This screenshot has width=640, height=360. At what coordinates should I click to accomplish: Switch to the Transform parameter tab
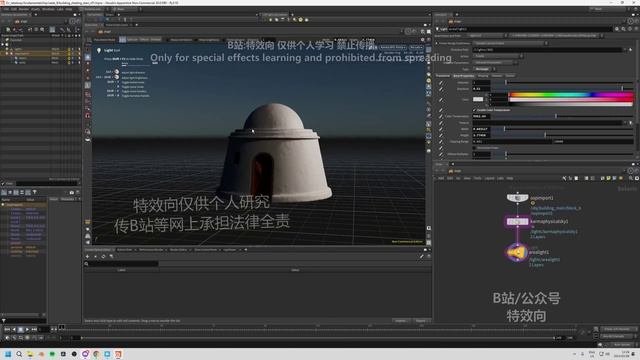coord(442,76)
